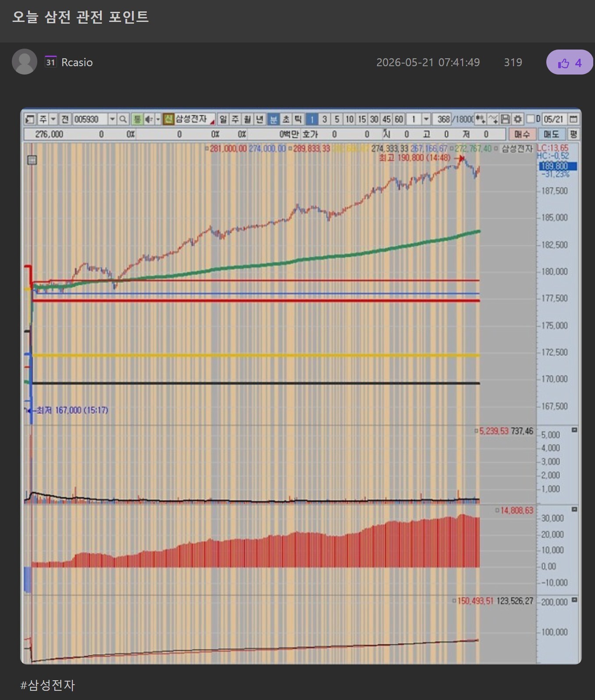Click the 삼성전자 stock name box in toolbar
Viewport: 595px width, 700px height.
point(194,119)
